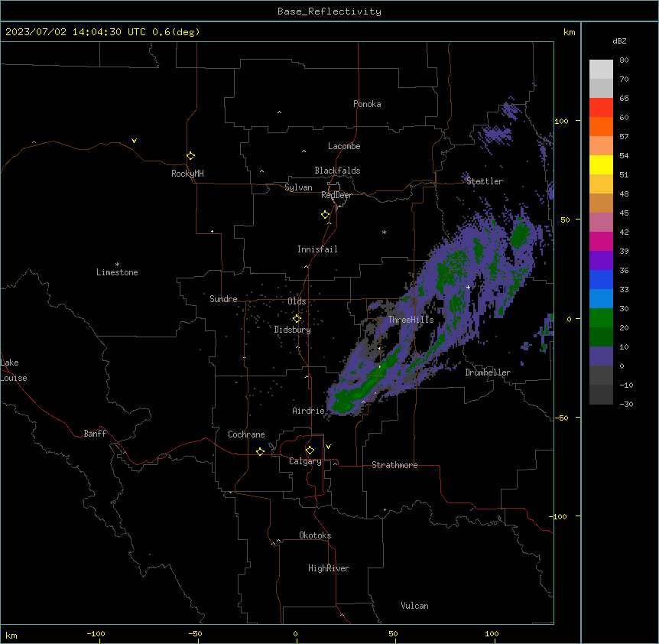Click the Lacombe city label
Screen dimensions: 659x644
344,146
